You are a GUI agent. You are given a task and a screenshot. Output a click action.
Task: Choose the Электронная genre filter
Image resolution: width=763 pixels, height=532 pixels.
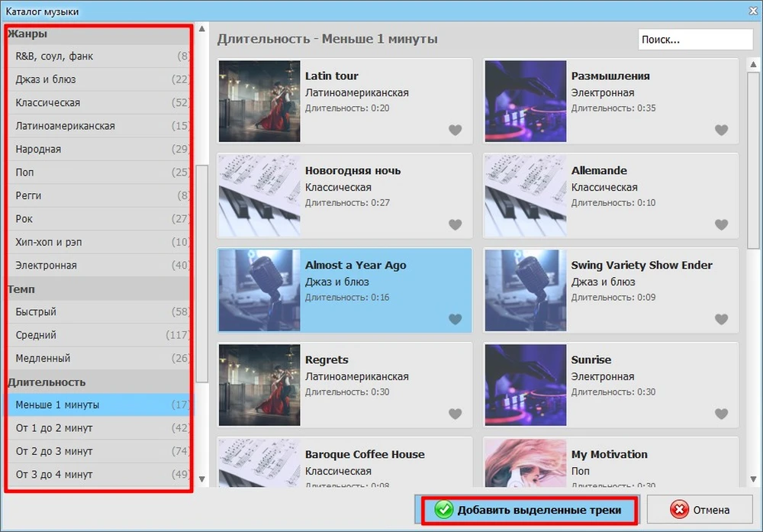pos(46,266)
